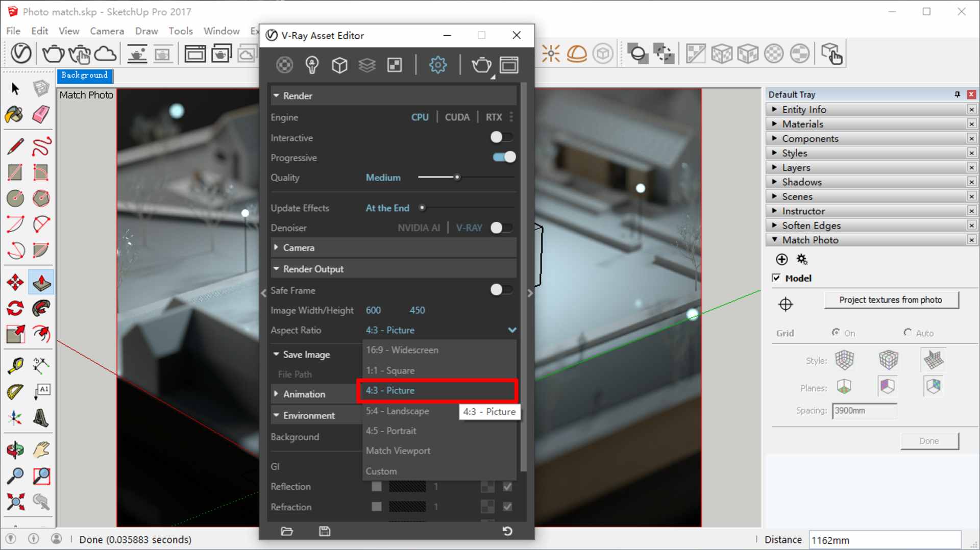Image resolution: width=980 pixels, height=550 pixels.
Task: Select the Eraser tool in SketchUp toolbar
Action: (x=41, y=115)
